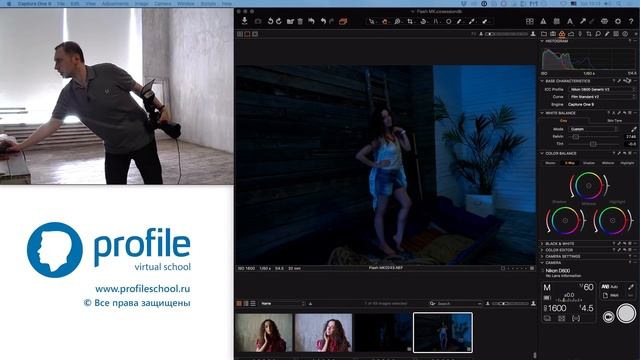
Task: Click the shutter speed 60 value
Action: click(587, 287)
